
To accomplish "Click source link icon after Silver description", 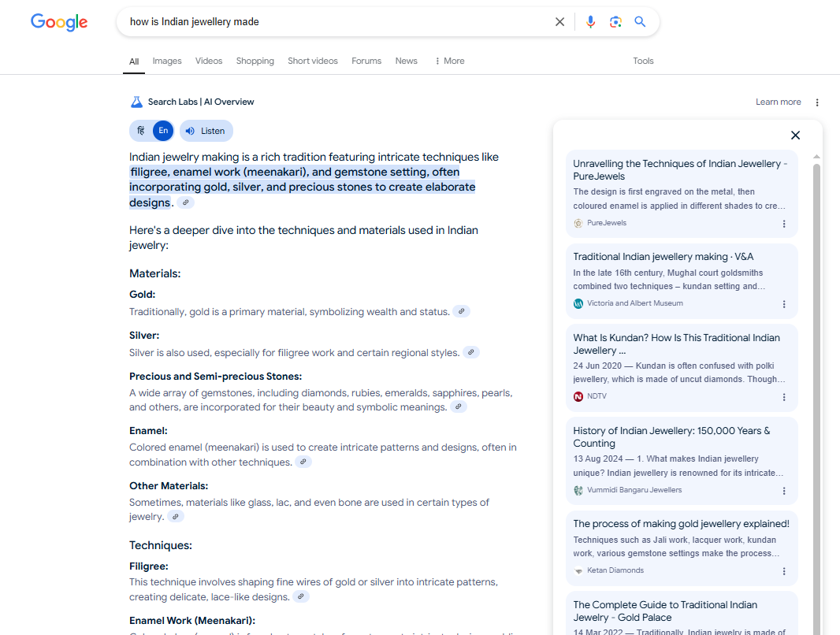I will point(471,352).
